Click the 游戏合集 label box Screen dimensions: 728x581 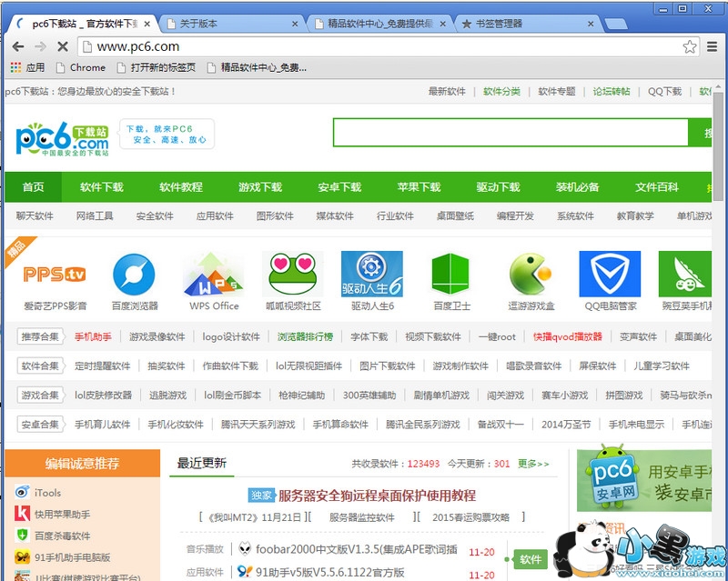(40, 395)
